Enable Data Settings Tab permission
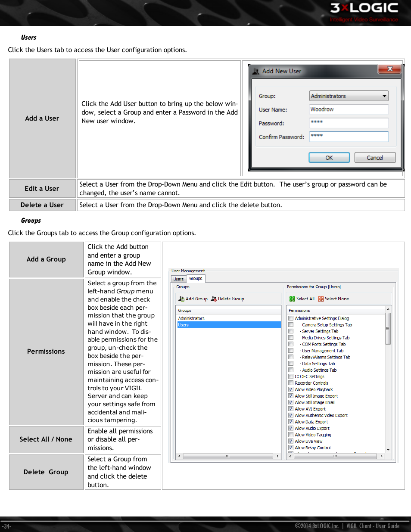The image size is (411, 532). point(291,364)
